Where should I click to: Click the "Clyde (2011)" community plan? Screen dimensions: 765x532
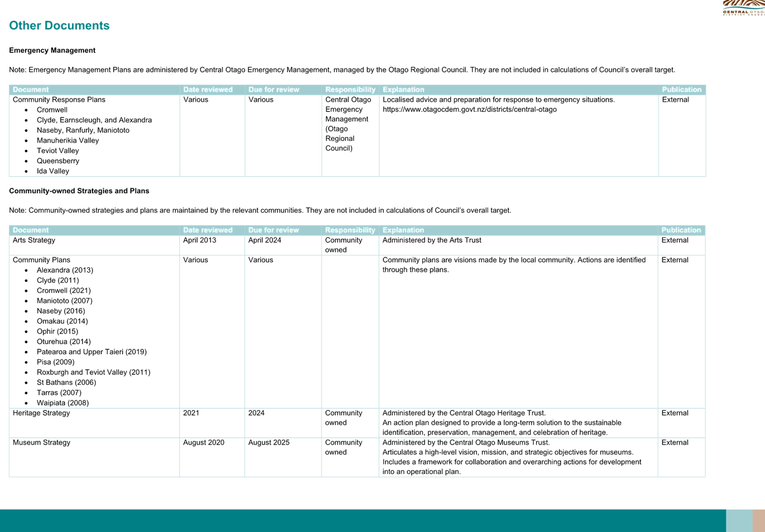click(x=58, y=280)
